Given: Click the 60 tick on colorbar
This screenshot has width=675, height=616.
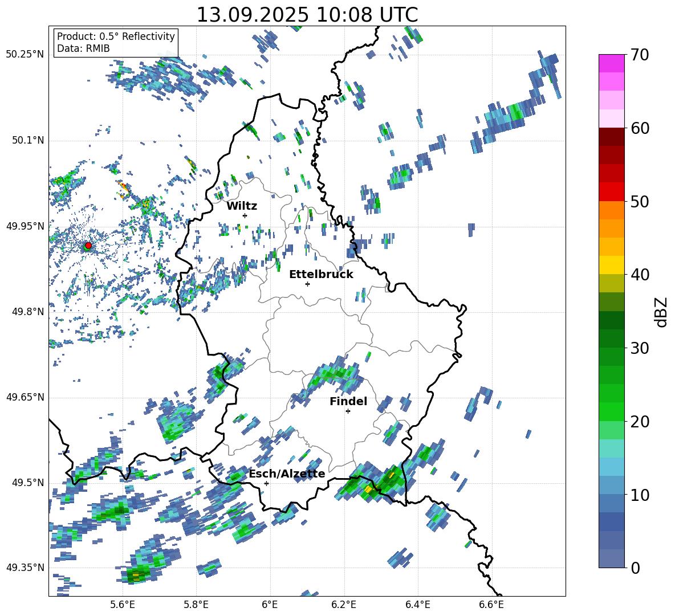Looking at the screenshot, I should pos(640,128).
